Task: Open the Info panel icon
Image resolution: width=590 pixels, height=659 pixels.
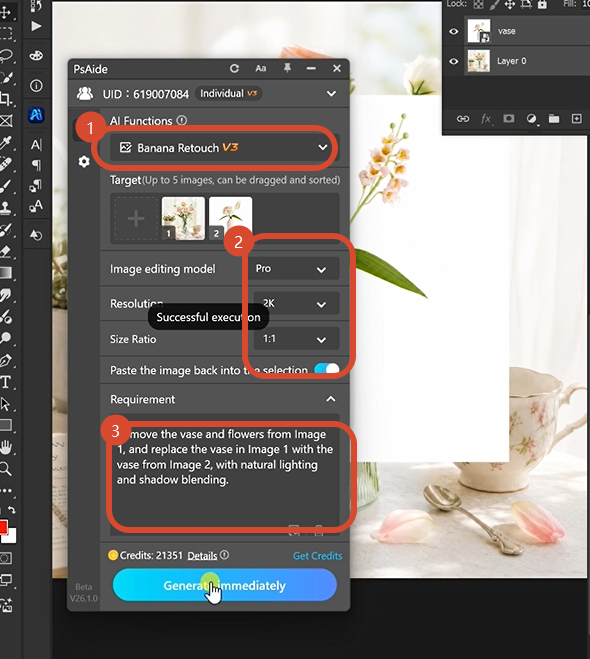Action: 37,86
